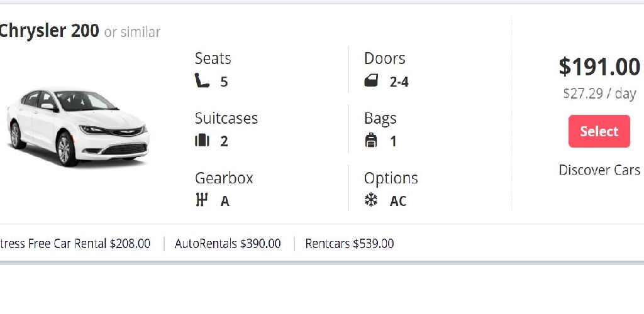Click the Discover Cars provider name
Image resolution: width=644 pixels, height=314 pixels.
599,170
